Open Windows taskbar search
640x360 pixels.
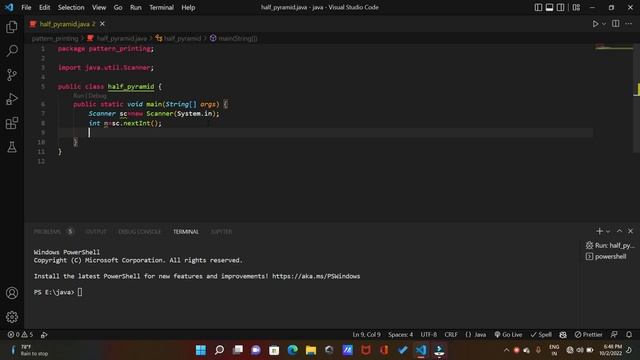[x=219, y=350]
